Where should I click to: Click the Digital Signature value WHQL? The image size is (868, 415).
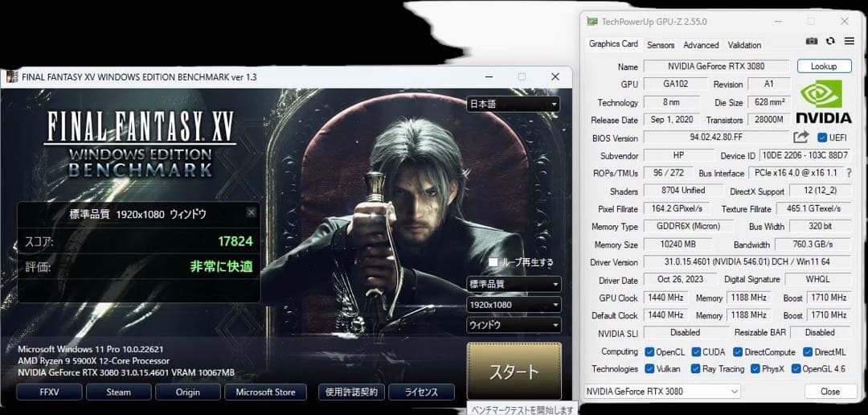pyautogui.click(x=817, y=279)
